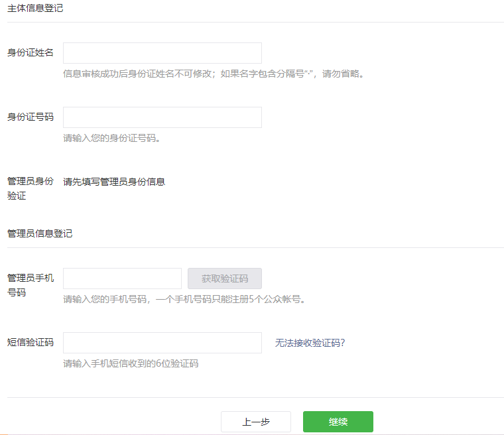This screenshot has width=504, height=435.
Task: Click the hint 请输入手机短信收到的6位验证码
Action: 131,363
